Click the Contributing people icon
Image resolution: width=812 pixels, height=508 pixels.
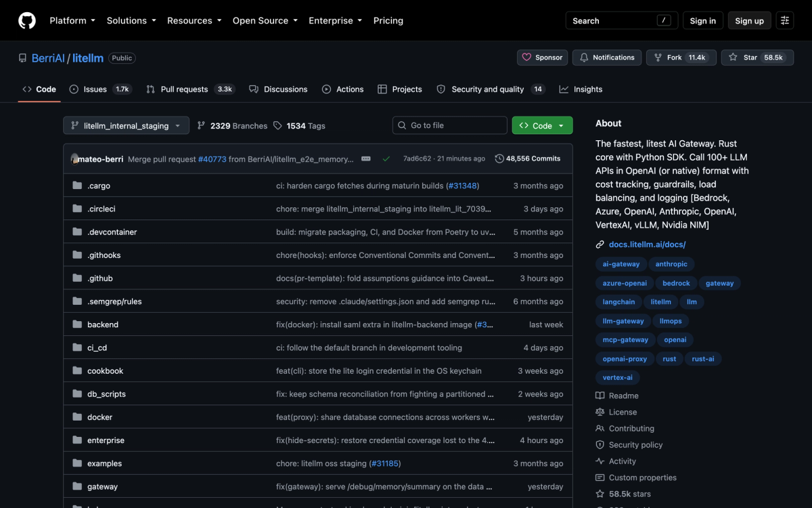600,428
